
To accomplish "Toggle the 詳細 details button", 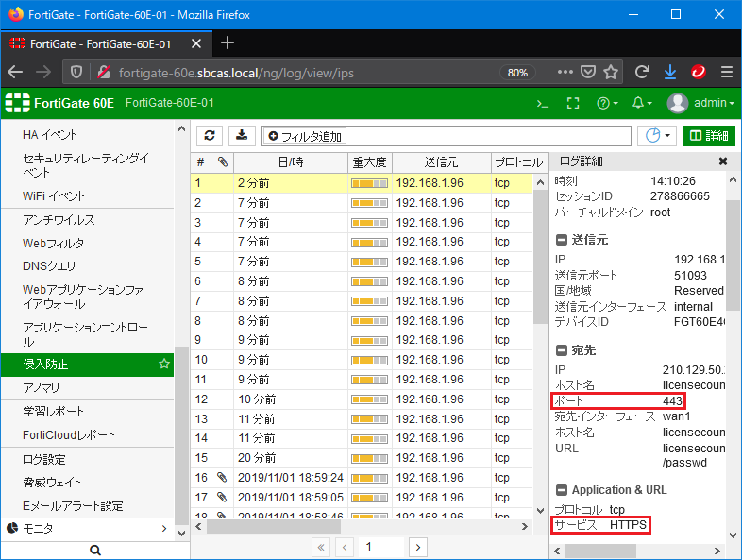I will click(x=708, y=136).
